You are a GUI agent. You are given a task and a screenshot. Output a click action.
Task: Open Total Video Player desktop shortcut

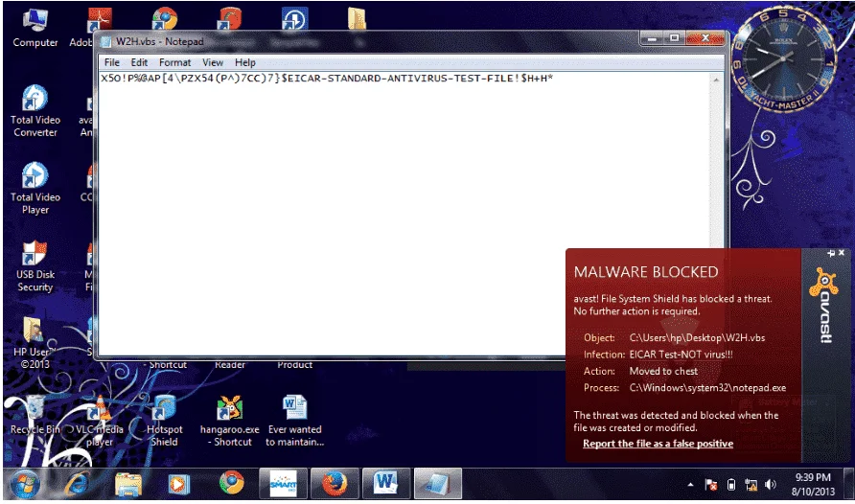coord(35,188)
